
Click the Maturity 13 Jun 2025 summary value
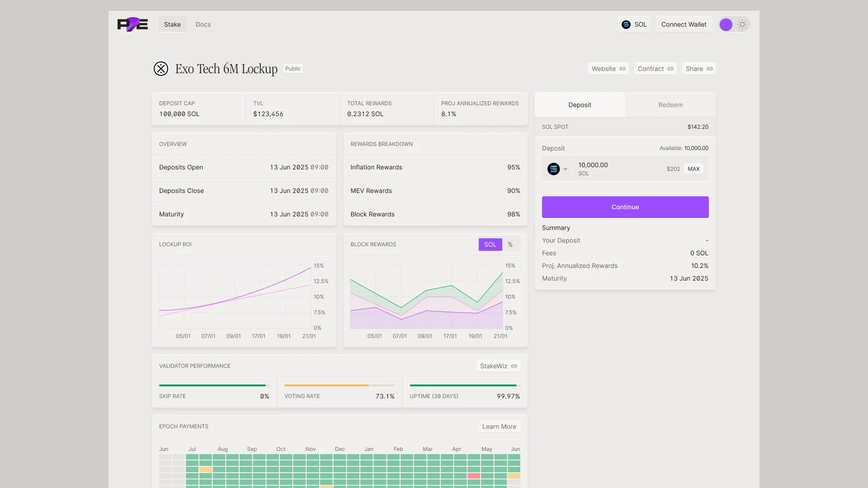689,278
